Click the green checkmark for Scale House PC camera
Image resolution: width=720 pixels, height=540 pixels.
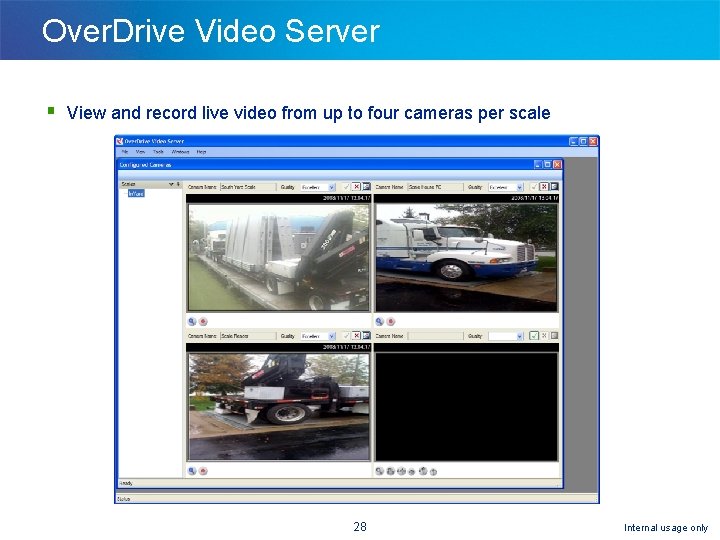[x=534, y=187]
